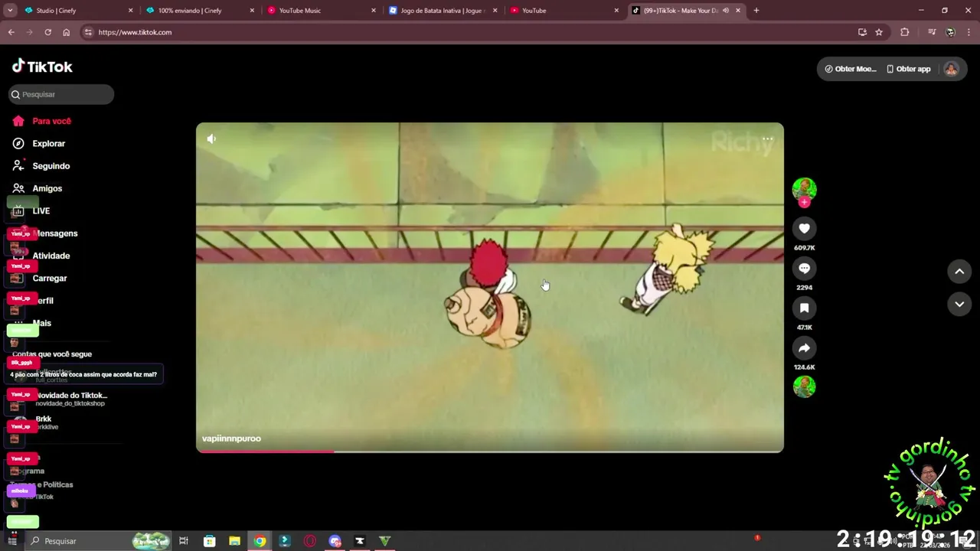Open Atividade notifications

[x=42, y=256]
